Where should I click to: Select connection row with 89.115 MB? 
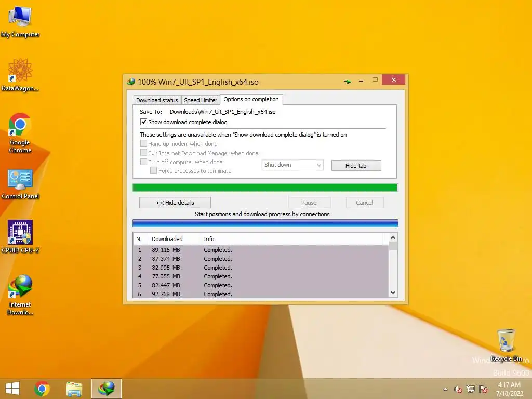point(261,250)
